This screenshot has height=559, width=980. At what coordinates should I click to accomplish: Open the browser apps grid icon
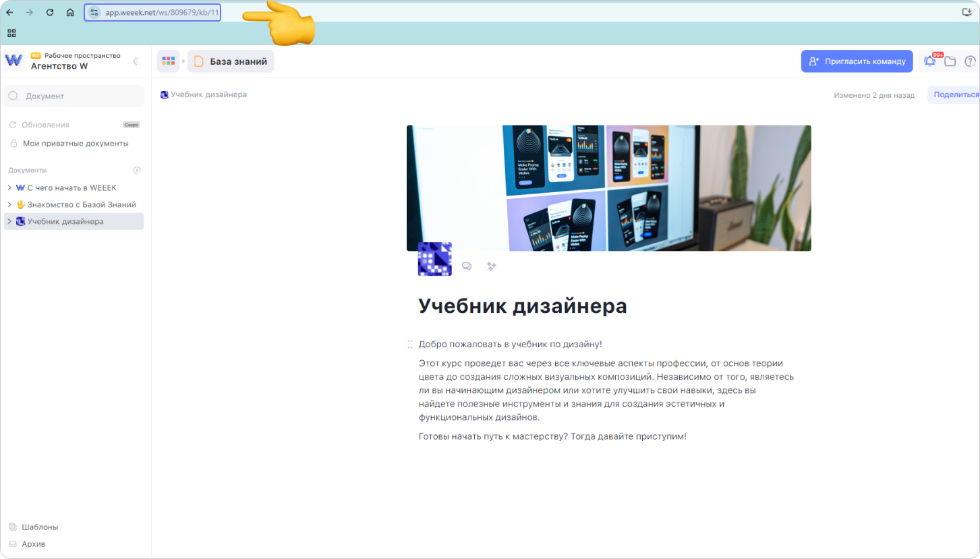(x=11, y=32)
